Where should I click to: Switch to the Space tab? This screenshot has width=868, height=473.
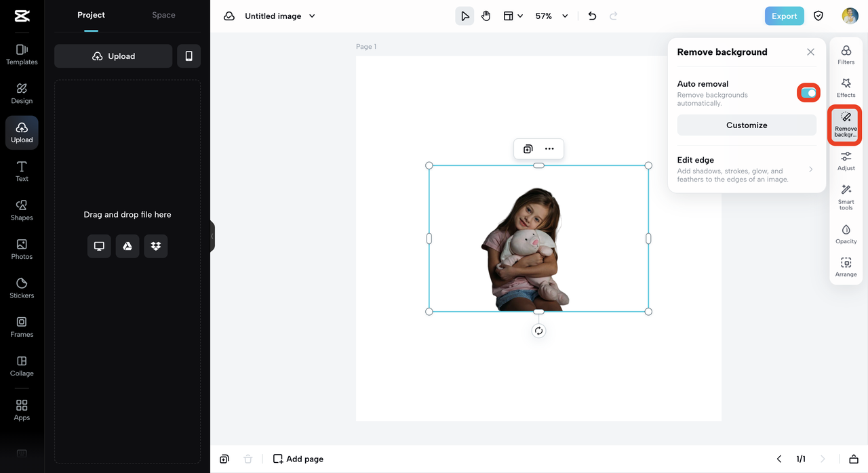163,15
